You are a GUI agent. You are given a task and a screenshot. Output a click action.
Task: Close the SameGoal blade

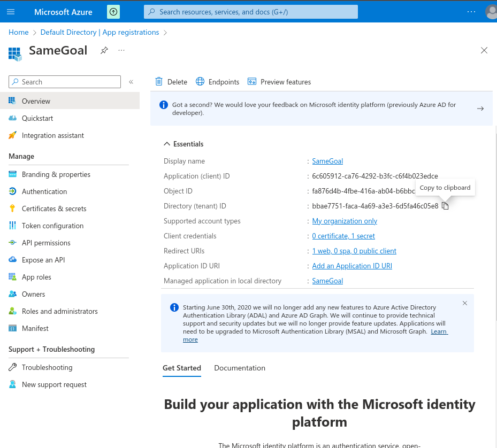pyautogui.click(x=484, y=50)
